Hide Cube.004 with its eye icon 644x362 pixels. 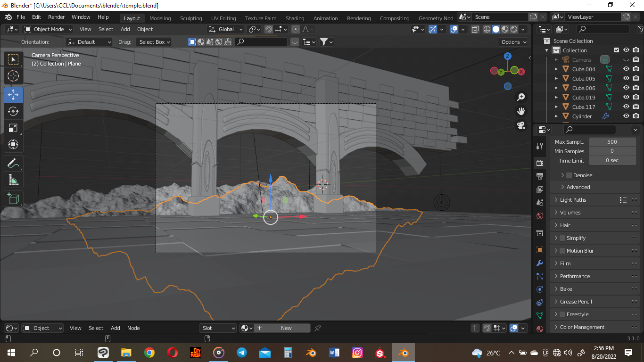[x=626, y=69]
